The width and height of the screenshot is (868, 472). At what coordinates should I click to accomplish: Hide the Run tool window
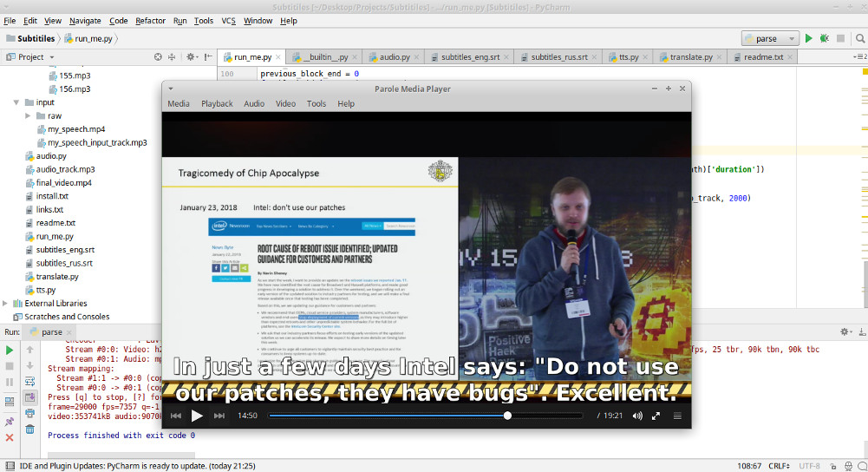point(862,331)
